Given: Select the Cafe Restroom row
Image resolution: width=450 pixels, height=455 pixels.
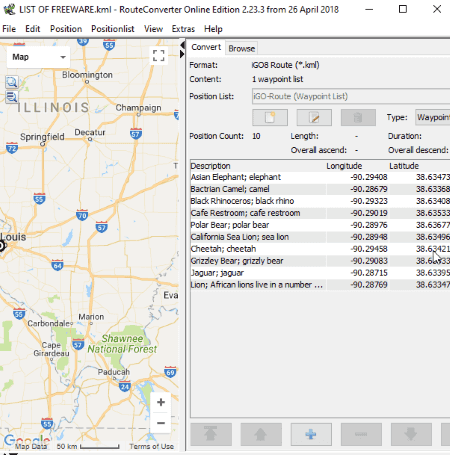Looking at the screenshot, I should tap(320, 213).
